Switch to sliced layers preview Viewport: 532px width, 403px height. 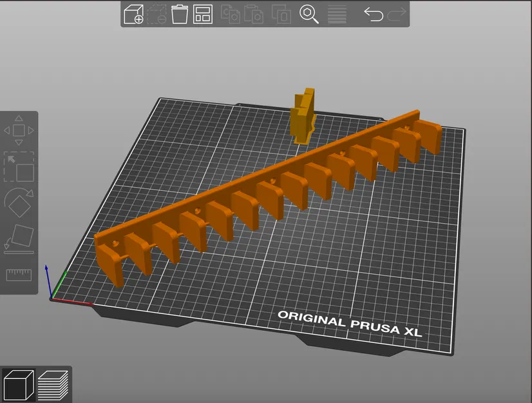[x=53, y=385]
